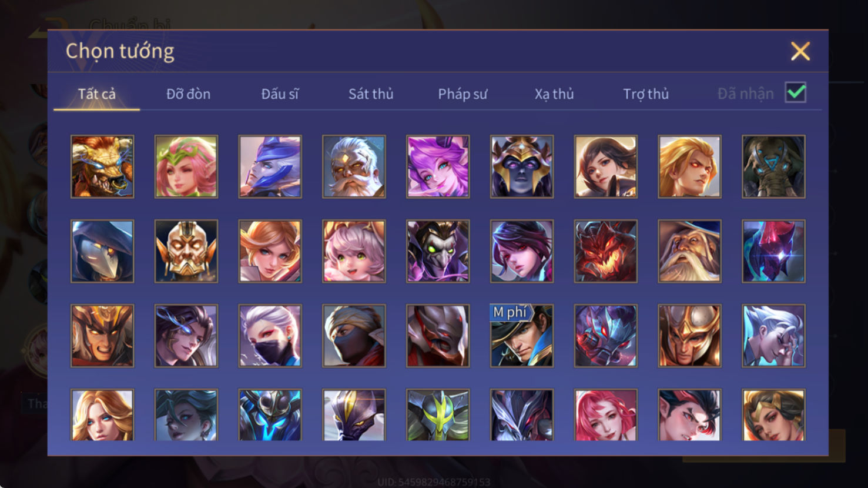Pick the hero tagged M phí

tap(522, 336)
